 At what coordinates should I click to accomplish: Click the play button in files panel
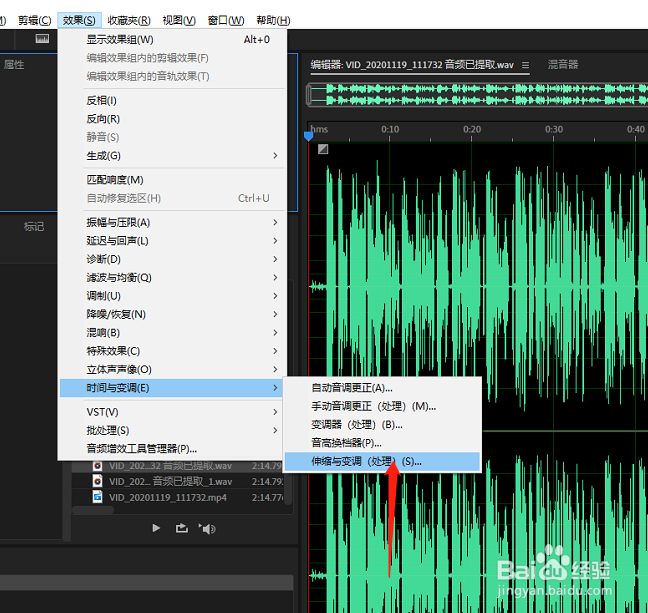pos(156,528)
